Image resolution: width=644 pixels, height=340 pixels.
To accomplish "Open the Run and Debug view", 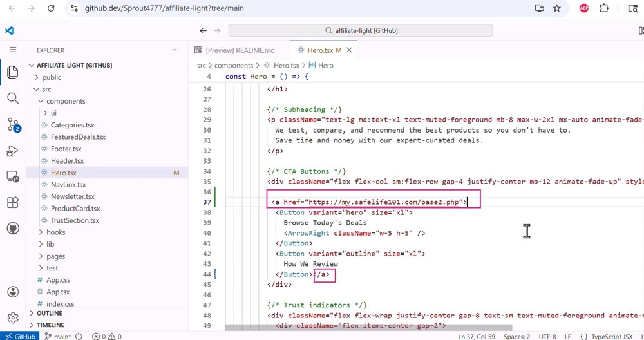I will 13,151.
